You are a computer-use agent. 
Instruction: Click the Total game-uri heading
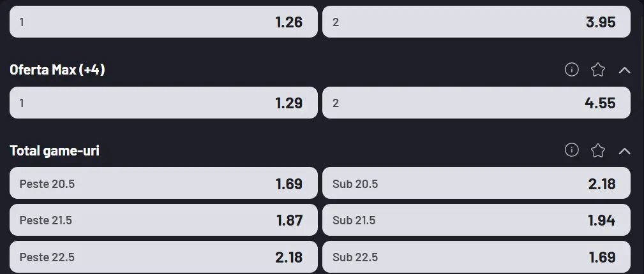pos(54,151)
